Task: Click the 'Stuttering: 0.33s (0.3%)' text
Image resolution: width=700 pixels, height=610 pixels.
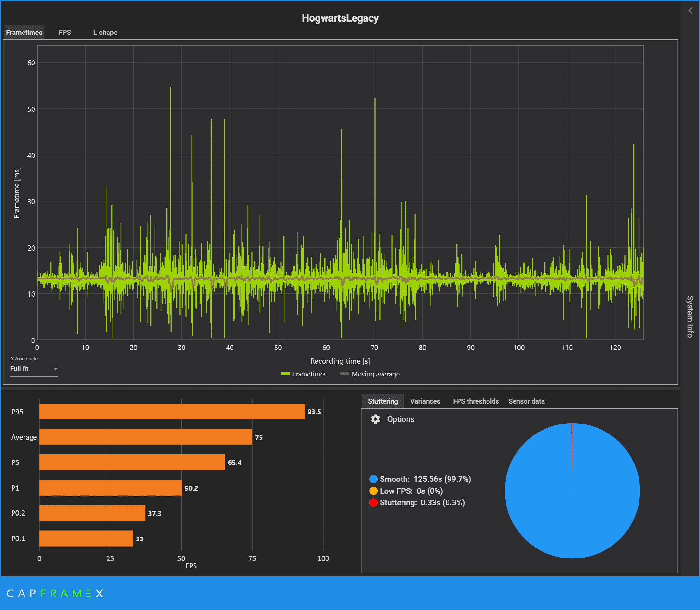Action: [422, 502]
